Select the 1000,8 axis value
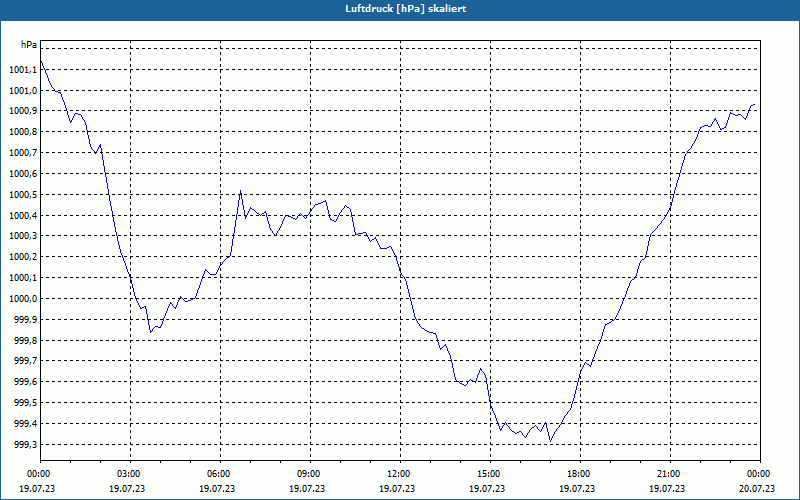800x500 pixels. [x=23, y=132]
